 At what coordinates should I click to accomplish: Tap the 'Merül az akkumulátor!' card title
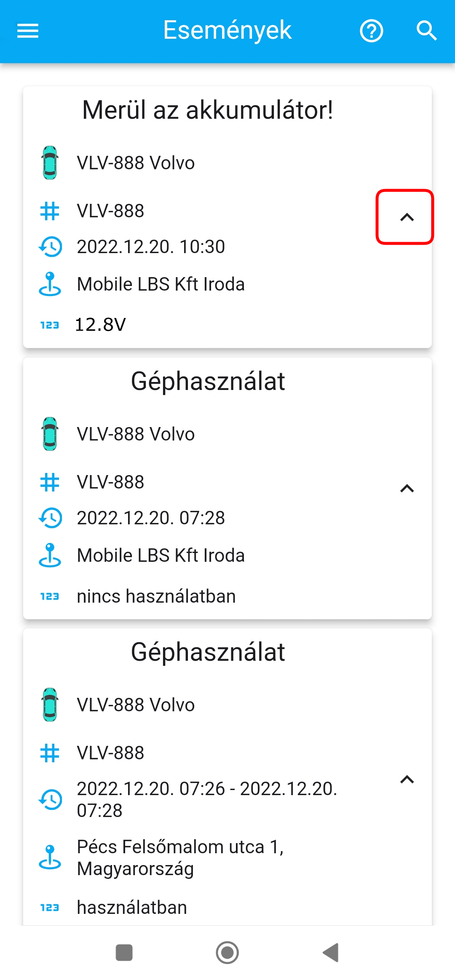[x=208, y=110]
